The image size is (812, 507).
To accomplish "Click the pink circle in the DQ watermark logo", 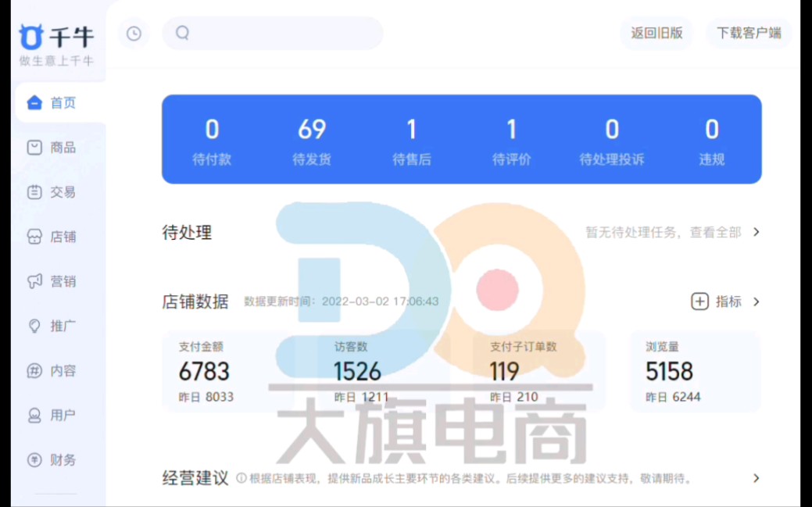I will point(498,289).
